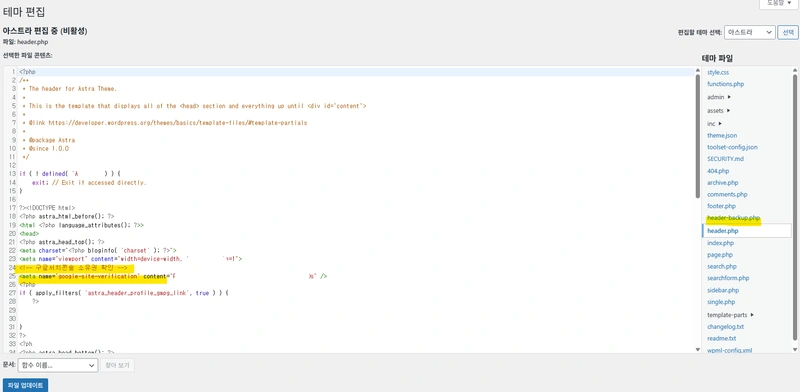This screenshot has width=800, height=392.
Task: Click the editor scroll-down arrow
Action: click(x=697, y=350)
